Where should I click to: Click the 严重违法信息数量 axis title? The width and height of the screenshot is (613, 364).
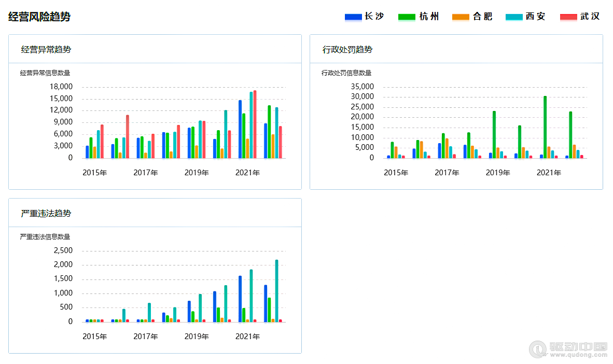[x=45, y=237]
